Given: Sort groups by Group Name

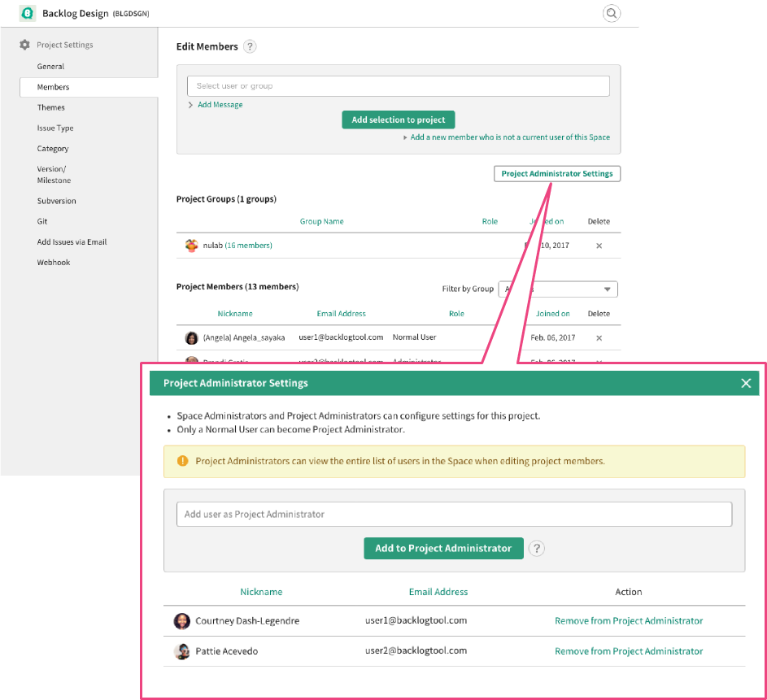Looking at the screenshot, I should tap(322, 221).
